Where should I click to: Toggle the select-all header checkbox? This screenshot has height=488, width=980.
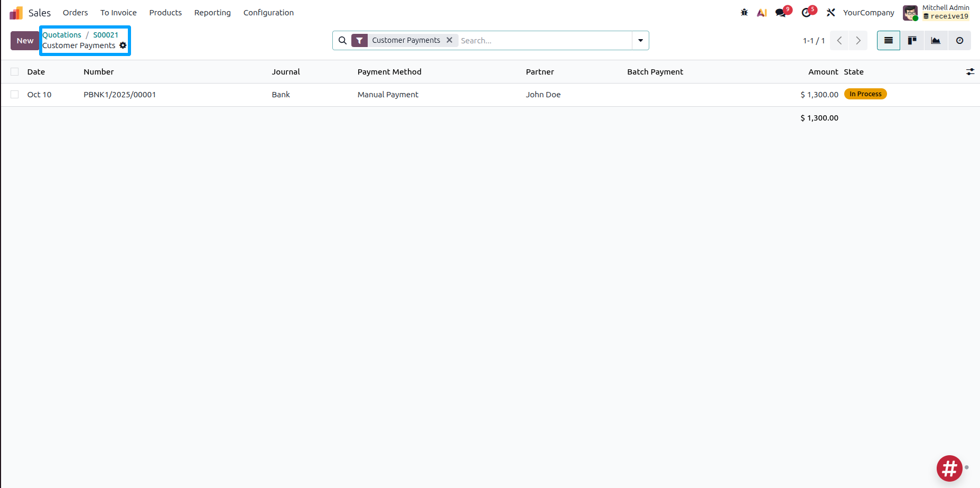click(x=15, y=72)
